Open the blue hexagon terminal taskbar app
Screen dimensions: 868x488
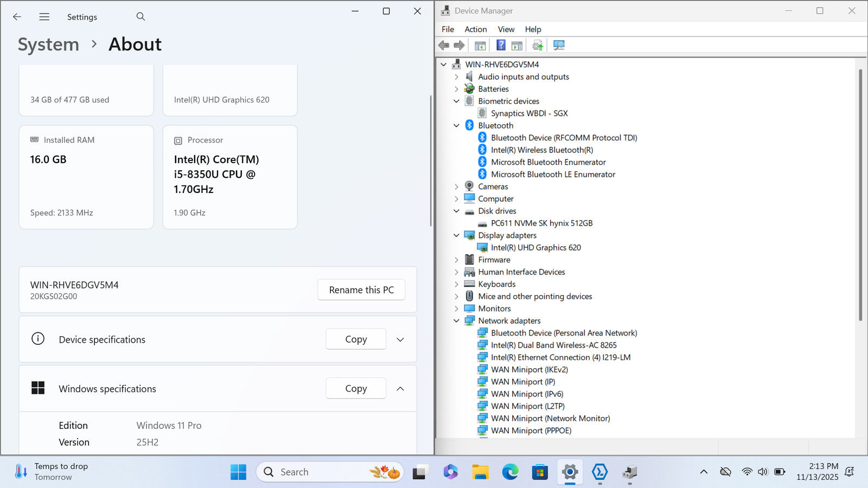click(599, 472)
